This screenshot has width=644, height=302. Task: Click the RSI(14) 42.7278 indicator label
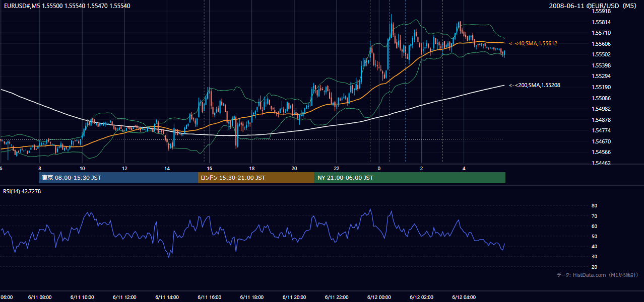click(x=22, y=191)
